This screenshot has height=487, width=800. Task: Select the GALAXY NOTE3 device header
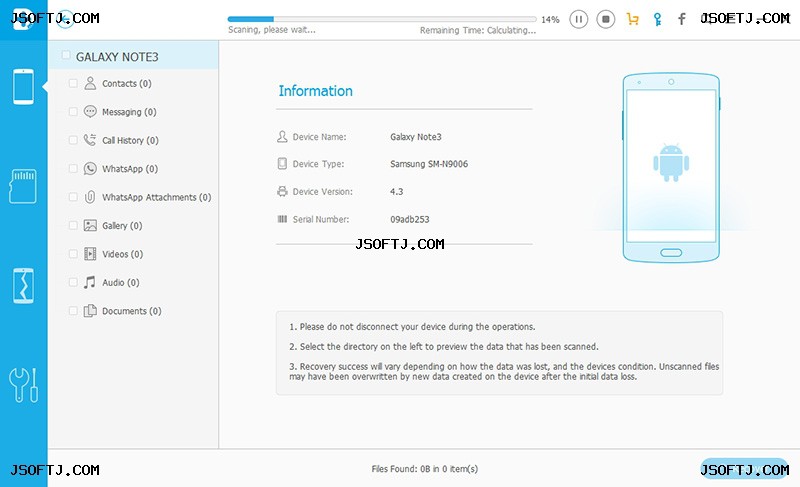134,56
